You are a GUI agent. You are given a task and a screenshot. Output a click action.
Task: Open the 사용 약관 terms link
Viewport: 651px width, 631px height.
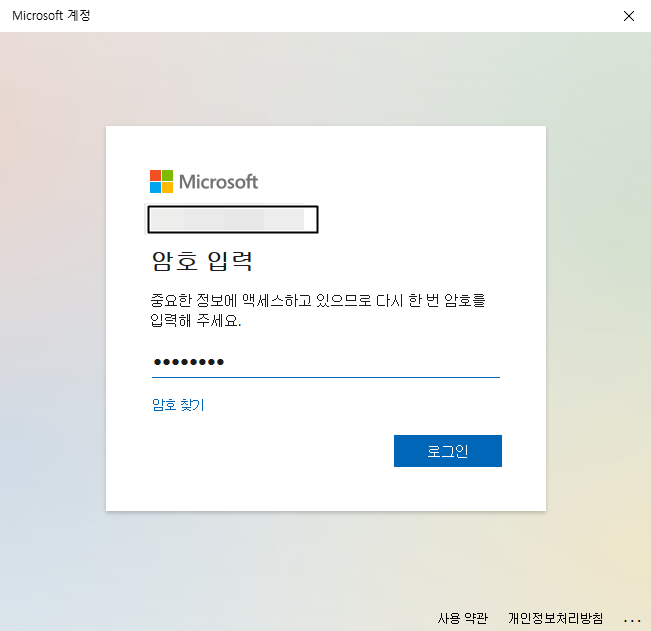click(463, 619)
